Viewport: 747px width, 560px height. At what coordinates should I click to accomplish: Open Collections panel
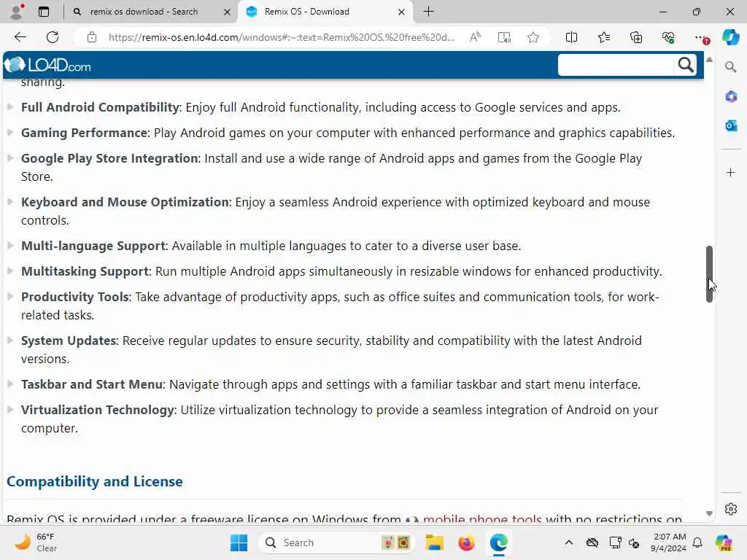tap(636, 37)
